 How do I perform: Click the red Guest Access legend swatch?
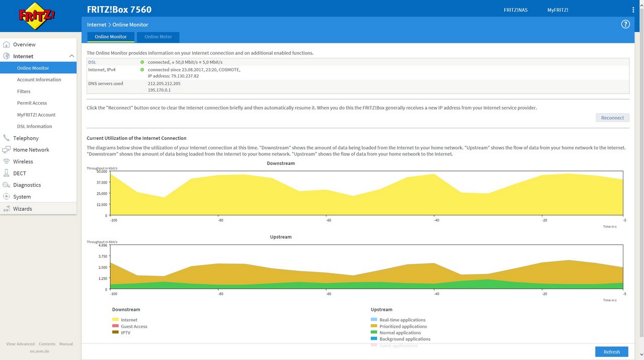pyautogui.click(x=115, y=326)
